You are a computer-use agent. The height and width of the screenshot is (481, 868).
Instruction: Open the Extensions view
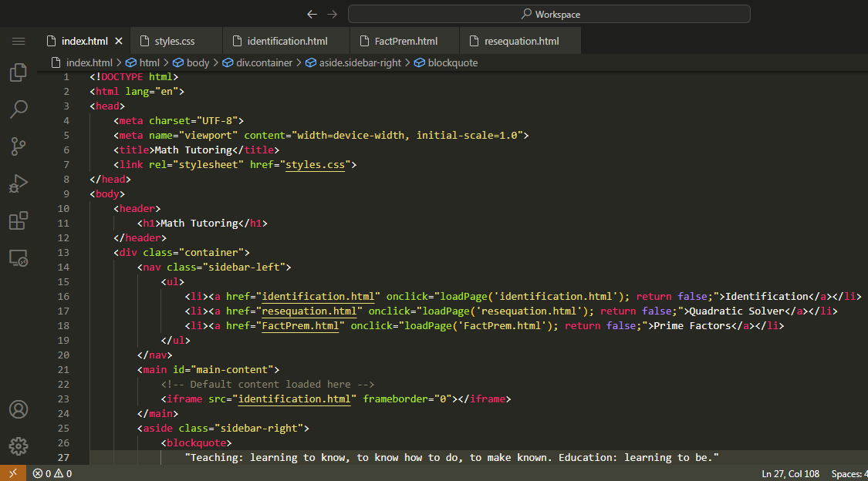tap(19, 221)
